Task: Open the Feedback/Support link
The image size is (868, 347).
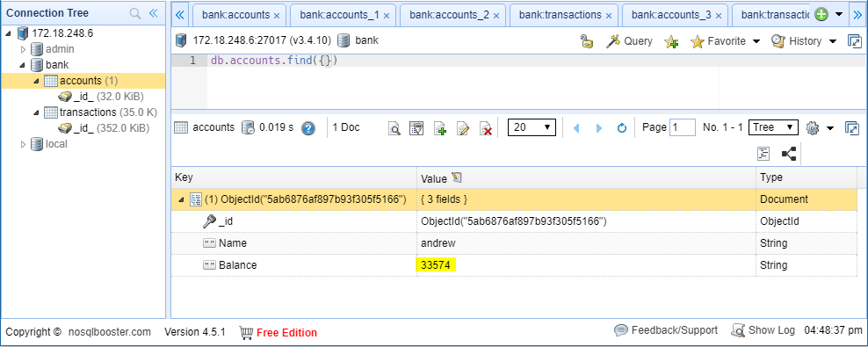Action: coord(666,330)
